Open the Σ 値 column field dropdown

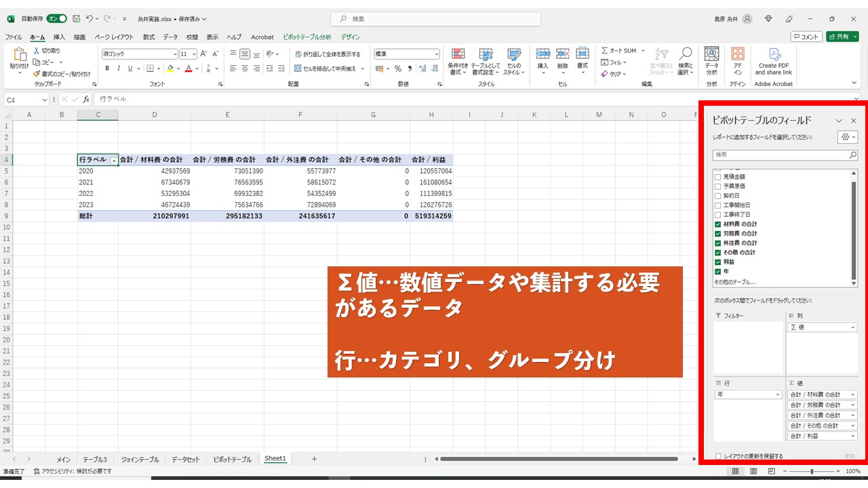tap(852, 327)
